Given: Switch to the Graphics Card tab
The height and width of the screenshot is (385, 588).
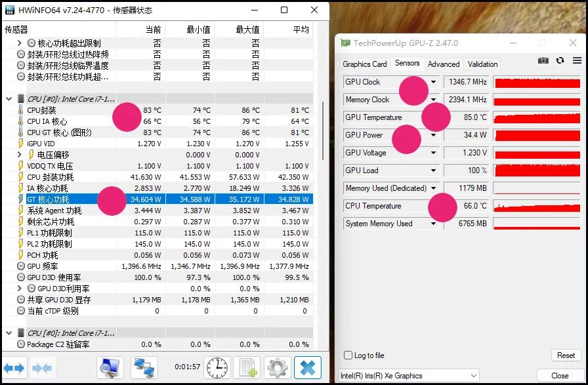Looking at the screenshot, I should 364,64.
